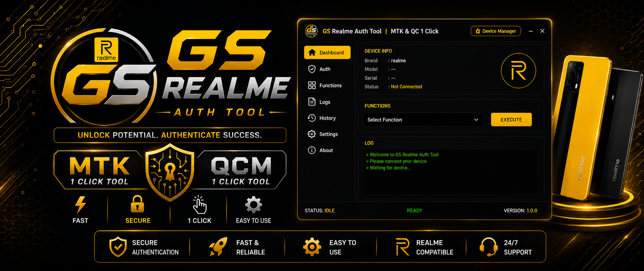This screenshot has height=271, width=644.
Task: Click the Functions grid icon
Action: (x=312, y=85)
